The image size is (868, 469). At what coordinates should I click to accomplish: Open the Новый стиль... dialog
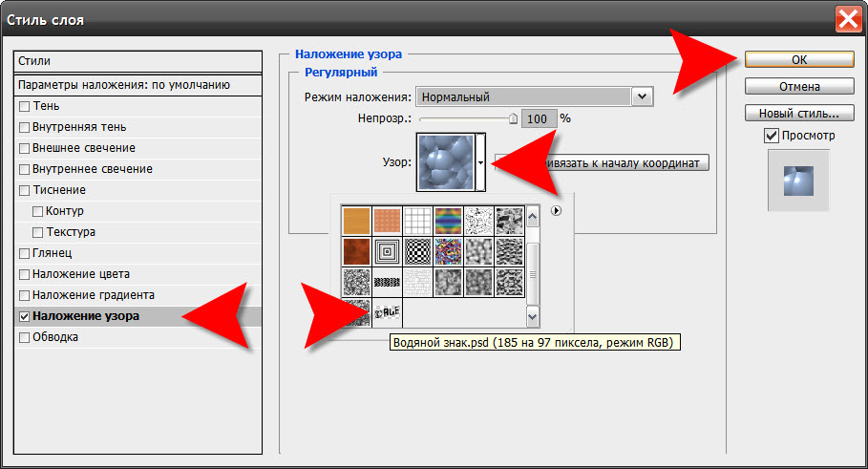[x=799, y=113]
